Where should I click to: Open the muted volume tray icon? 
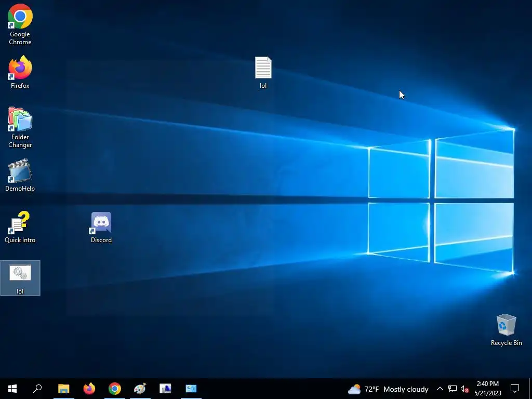point(465,389)
